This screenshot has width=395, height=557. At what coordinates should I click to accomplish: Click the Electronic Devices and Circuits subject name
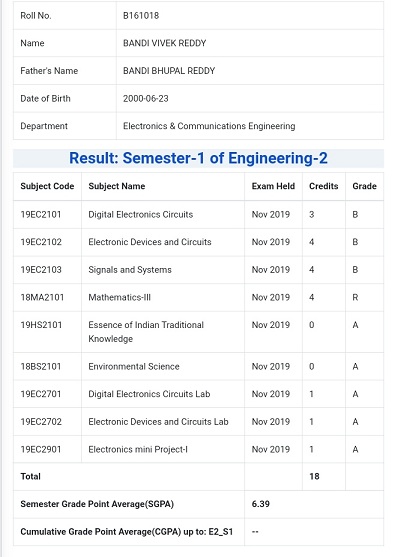(x=150, y=242)
